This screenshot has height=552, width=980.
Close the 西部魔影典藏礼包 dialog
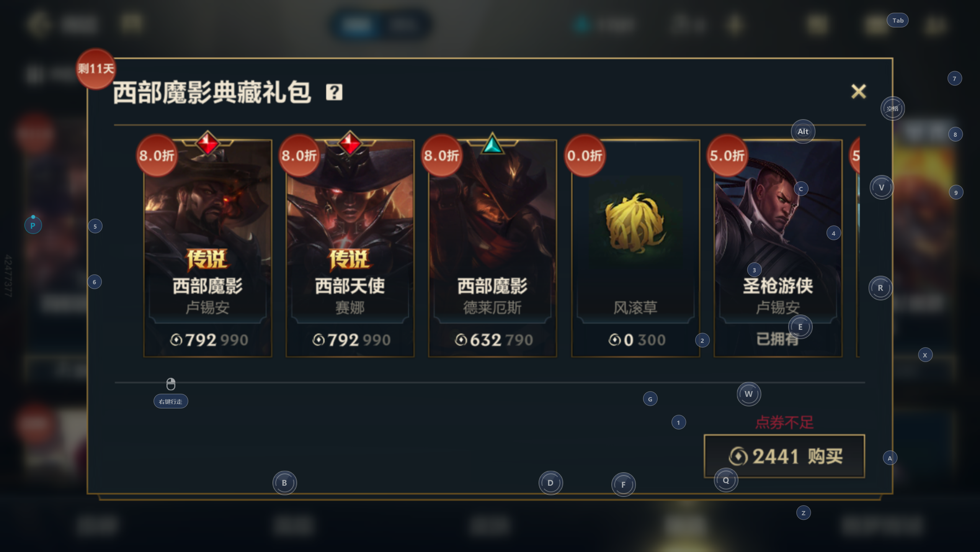pos(858,92)
